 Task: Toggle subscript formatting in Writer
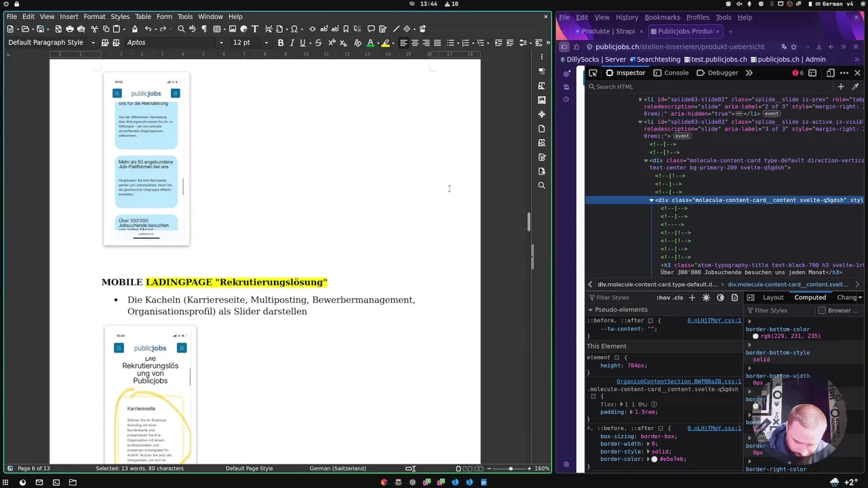pos(343,43)
